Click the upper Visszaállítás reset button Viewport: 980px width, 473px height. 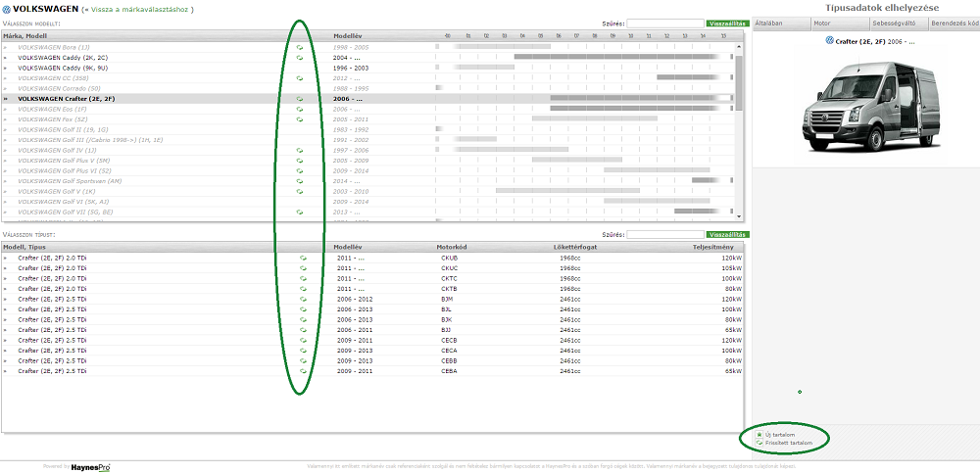[x=727, y=24]
